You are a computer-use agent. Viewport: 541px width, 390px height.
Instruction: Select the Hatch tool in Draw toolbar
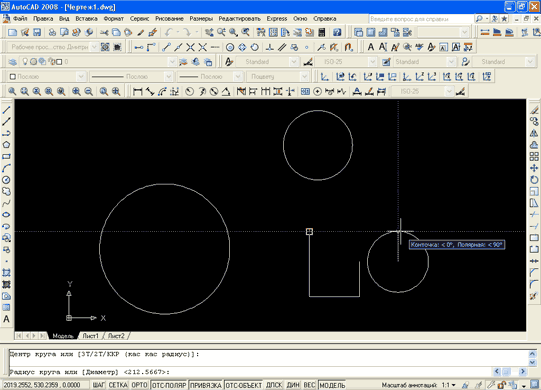pyautogui.click(x=6, y=273)
